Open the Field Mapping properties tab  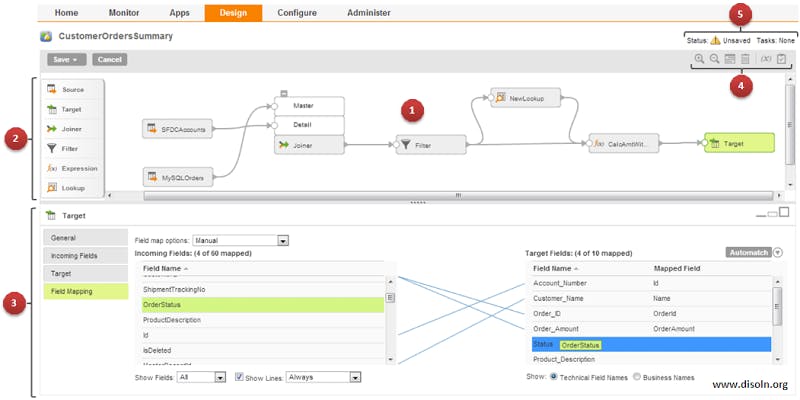tap(86, 291)
